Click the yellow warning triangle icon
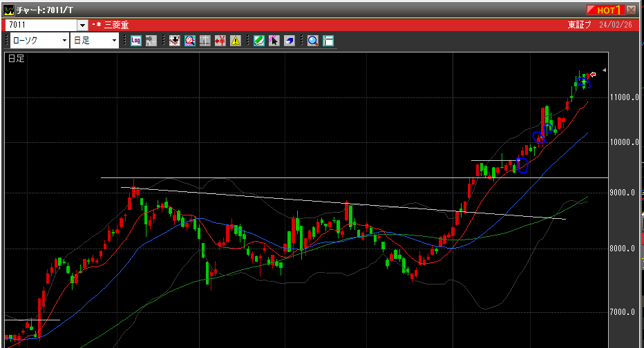 [236, 41]
